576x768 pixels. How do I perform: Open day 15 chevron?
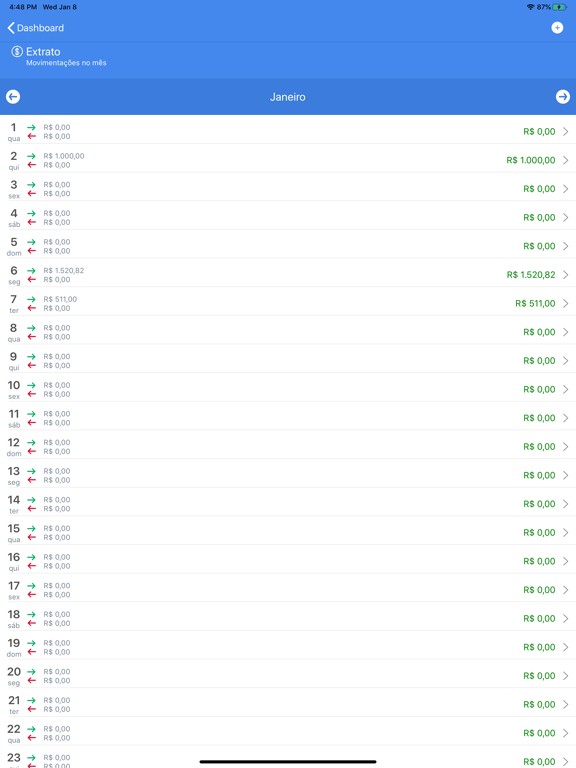click(566, 532)
